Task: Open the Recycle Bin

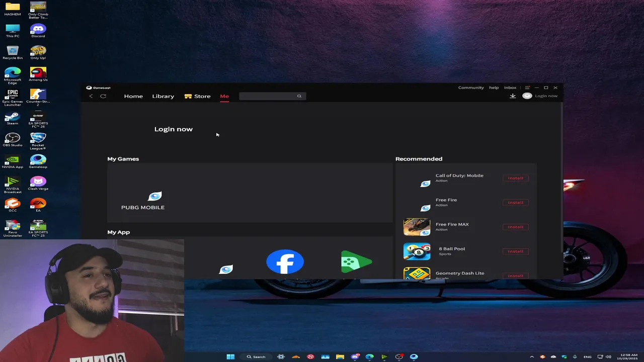Action: pos(13,52)
